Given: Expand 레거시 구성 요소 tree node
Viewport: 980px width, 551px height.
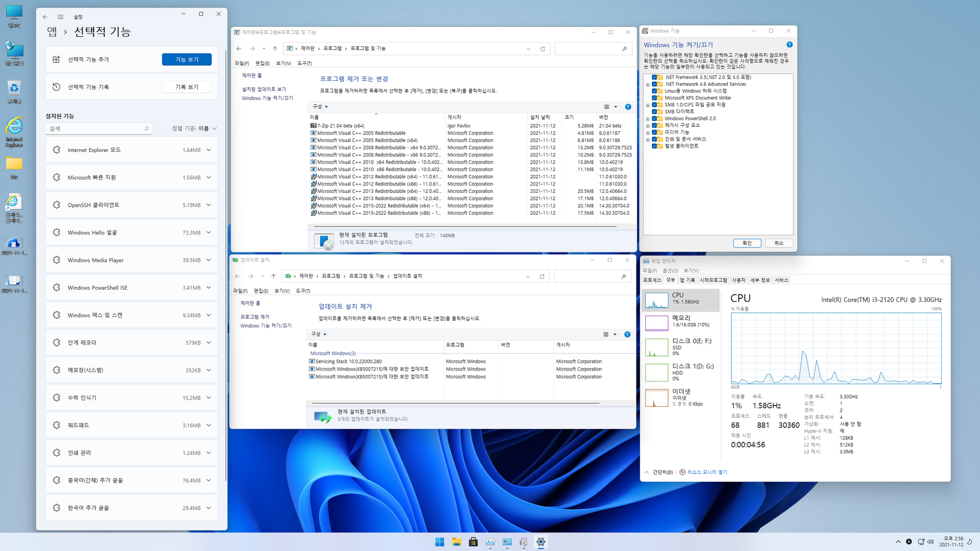Looking at the screenshot, I should pyautogui.click(x=648, y=126).
